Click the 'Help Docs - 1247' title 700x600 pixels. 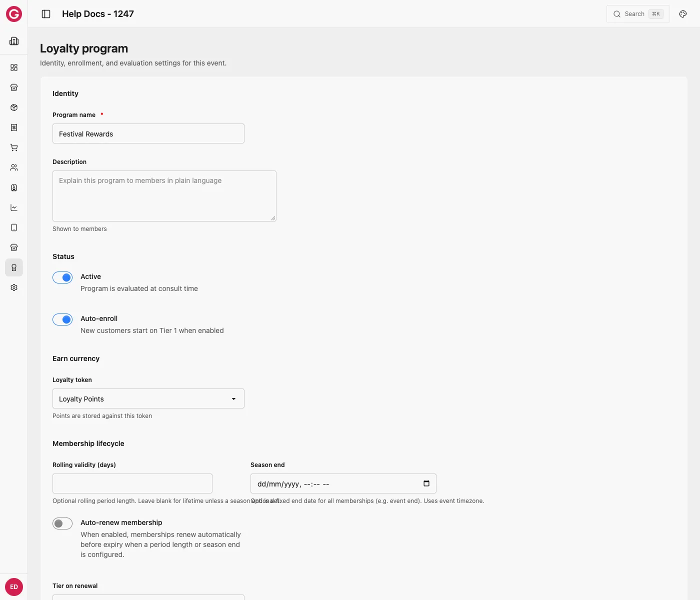98,14
